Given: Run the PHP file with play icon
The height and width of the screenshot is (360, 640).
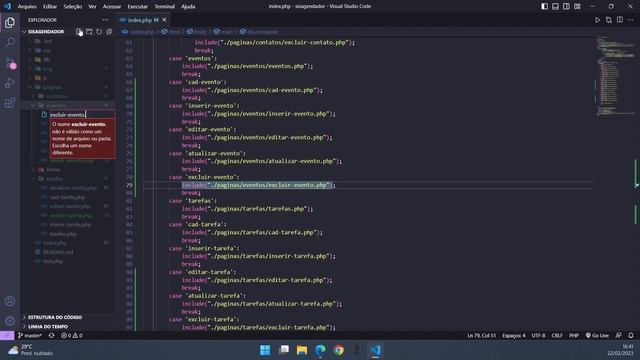Looking at the screenshot, I should 597,20.
